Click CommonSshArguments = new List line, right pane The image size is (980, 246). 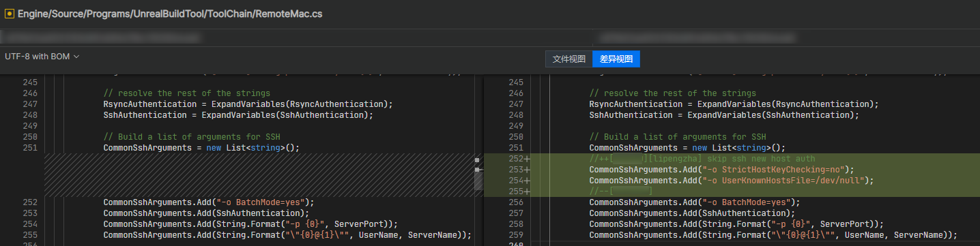[x=687, y=148]
